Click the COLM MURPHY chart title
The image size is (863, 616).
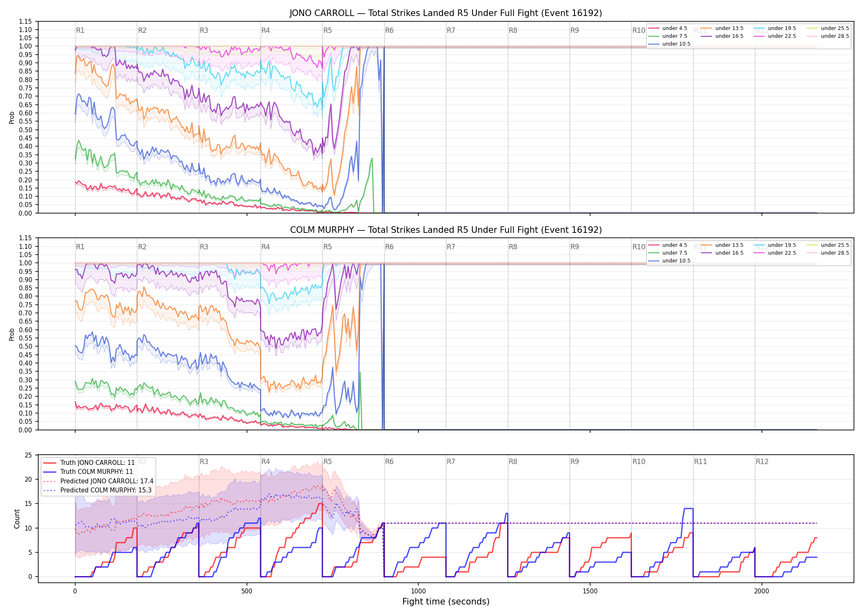pyautogui.click(x=446, y=230)
